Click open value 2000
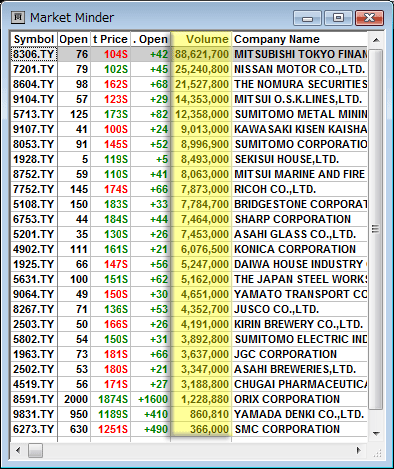This screenshot has width=394, height=469. 76,399
